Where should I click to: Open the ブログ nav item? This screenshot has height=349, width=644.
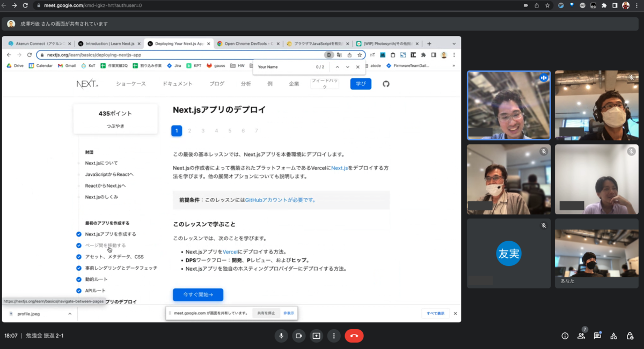tap(217, 84)
